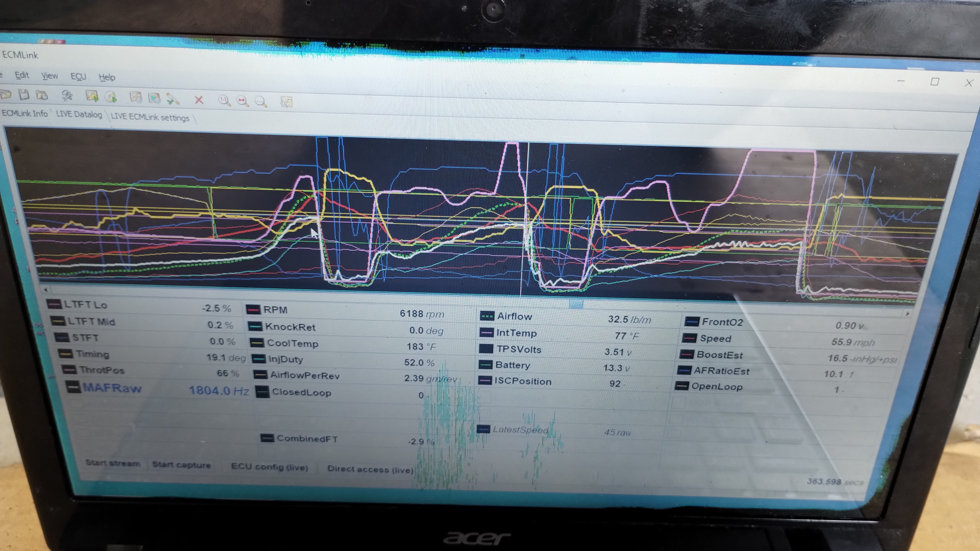
Task: Select the LatestSpeed row
Action: 554,431
